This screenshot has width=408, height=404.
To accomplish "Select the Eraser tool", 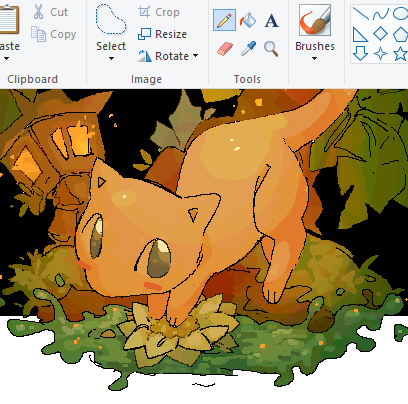I will pos(225,49).
